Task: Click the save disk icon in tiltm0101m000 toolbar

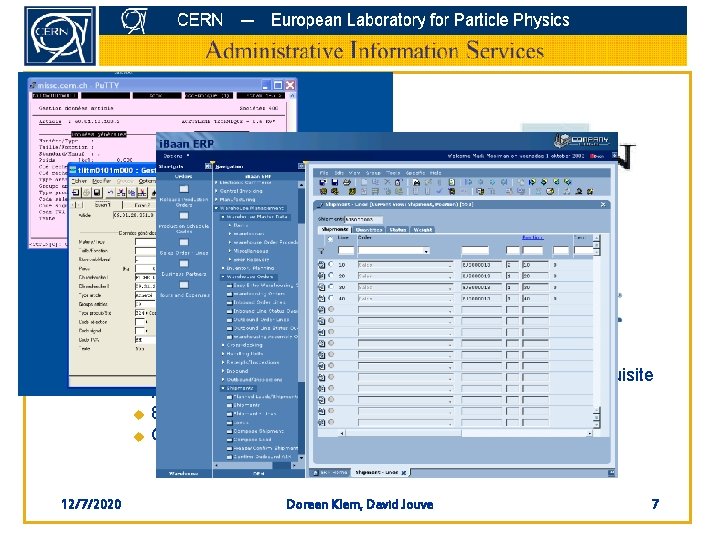Action: pos(96,193)
